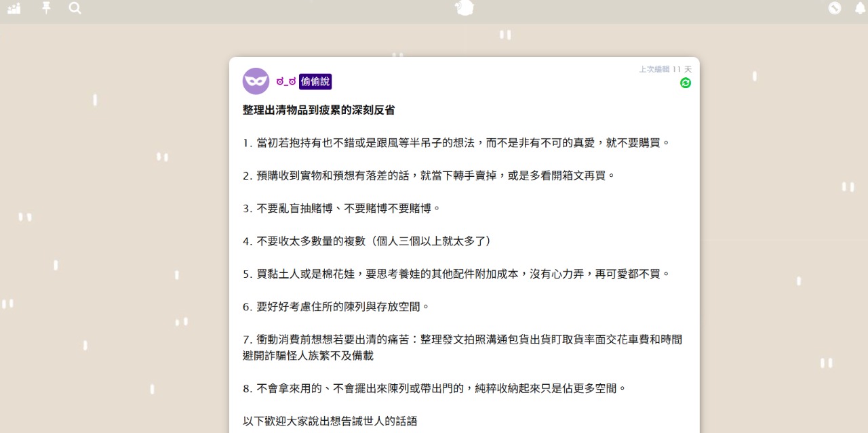Image resolution: width=868 pixels, height=433 pixels.
Task: Click list item 8 about 純粹收納起來
Action: (434, 388)
